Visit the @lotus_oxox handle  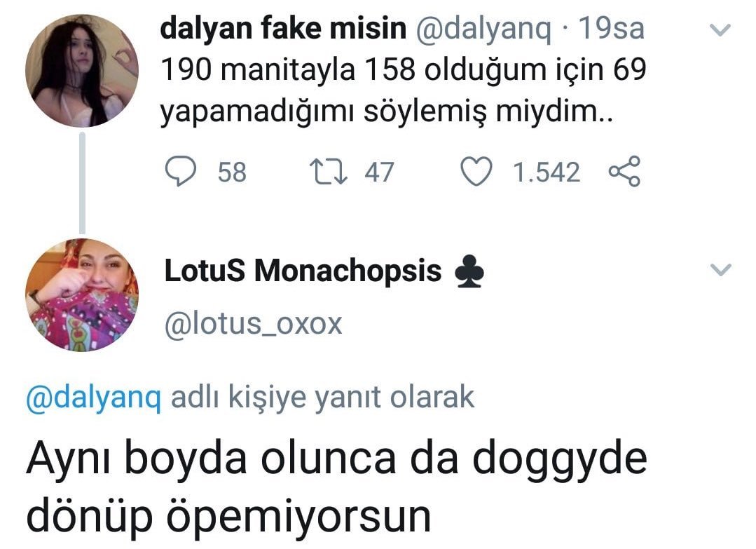[x=253, y=323]
